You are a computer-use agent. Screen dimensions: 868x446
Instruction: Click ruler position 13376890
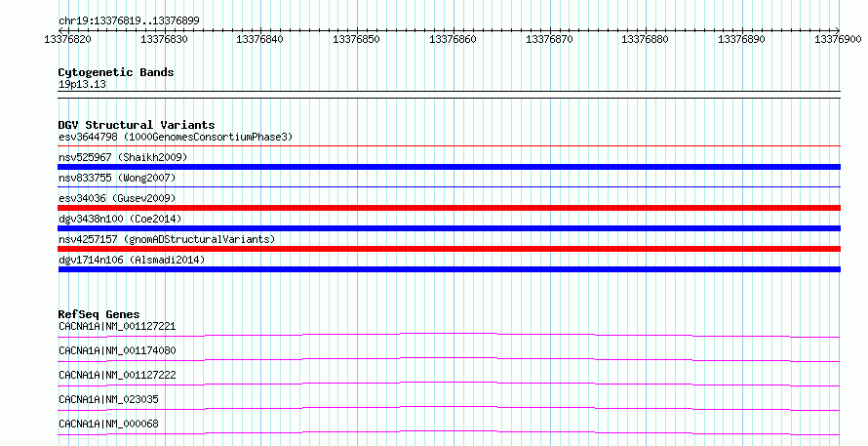click(x=741, y=39)
